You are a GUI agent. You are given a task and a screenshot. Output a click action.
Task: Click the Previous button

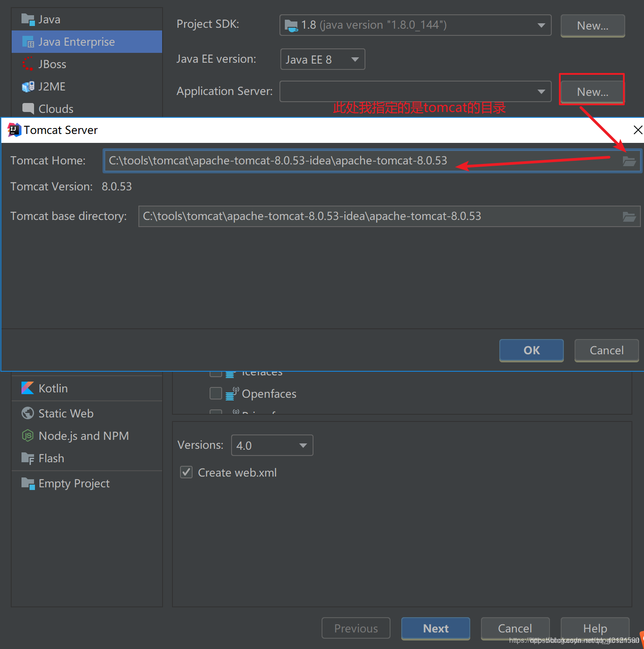[356, 628]
